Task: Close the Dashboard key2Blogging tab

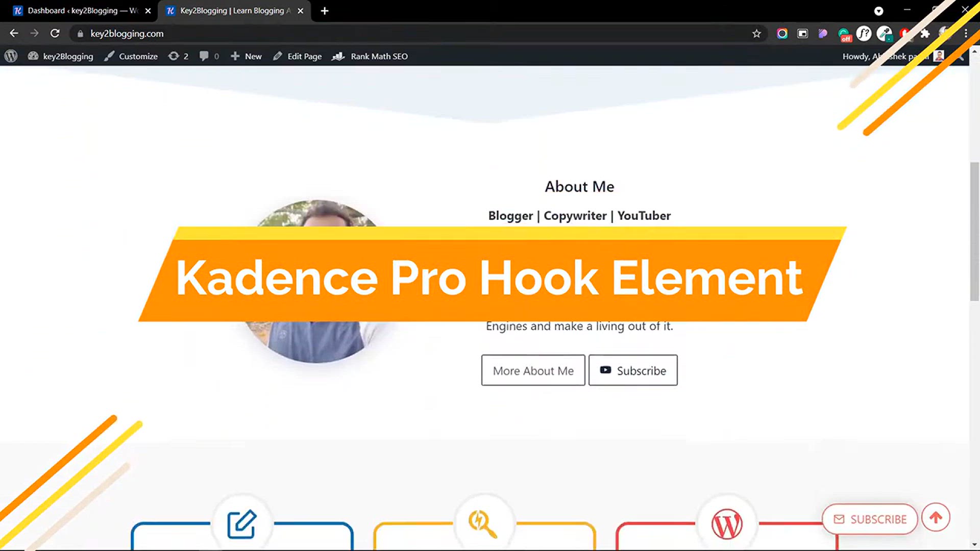Action: (148, 11)
